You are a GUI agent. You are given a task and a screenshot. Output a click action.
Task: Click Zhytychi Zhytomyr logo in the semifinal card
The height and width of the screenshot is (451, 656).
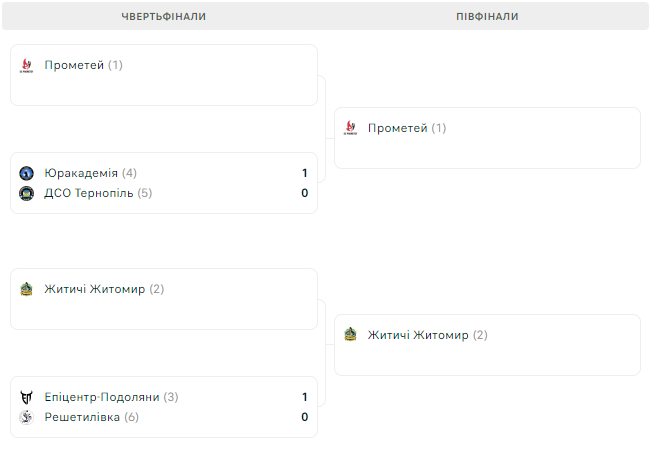[x=350, y=335]
